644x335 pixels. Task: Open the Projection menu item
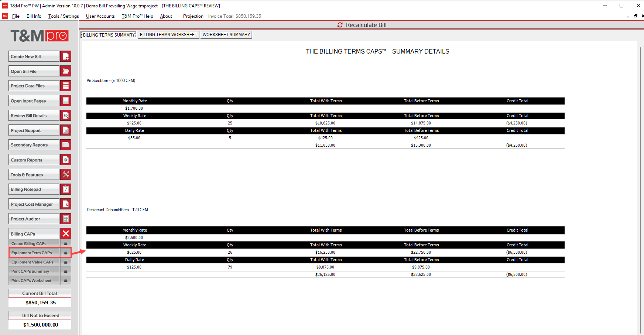click(193, 16)
